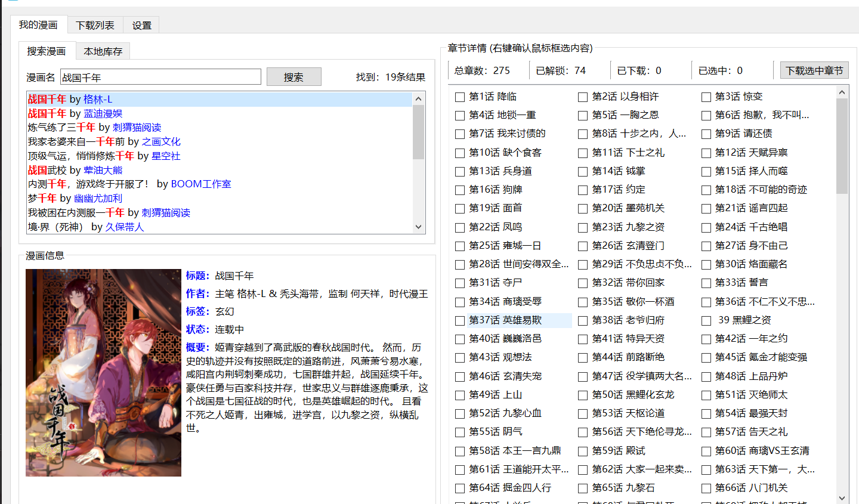Click the 战国千年 manga cover image

pyautogui.click(x=103, y=372)
